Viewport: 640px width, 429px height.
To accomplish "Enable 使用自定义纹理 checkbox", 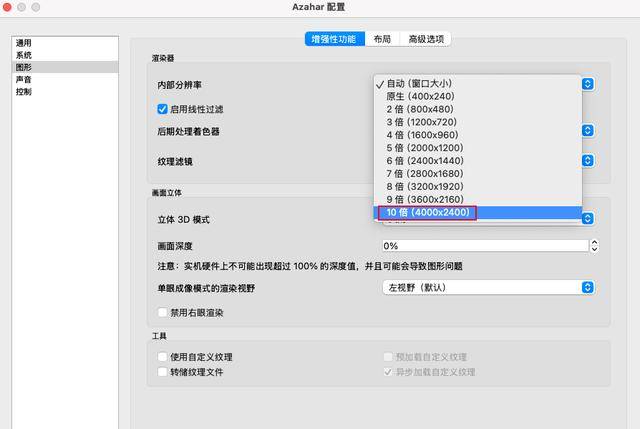I will coord(162,357).
